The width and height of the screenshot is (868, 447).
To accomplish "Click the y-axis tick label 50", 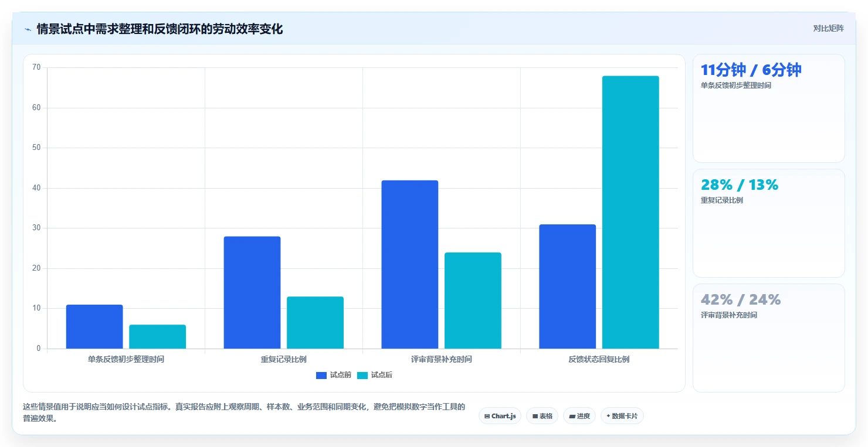I will (x=36, y=148).
